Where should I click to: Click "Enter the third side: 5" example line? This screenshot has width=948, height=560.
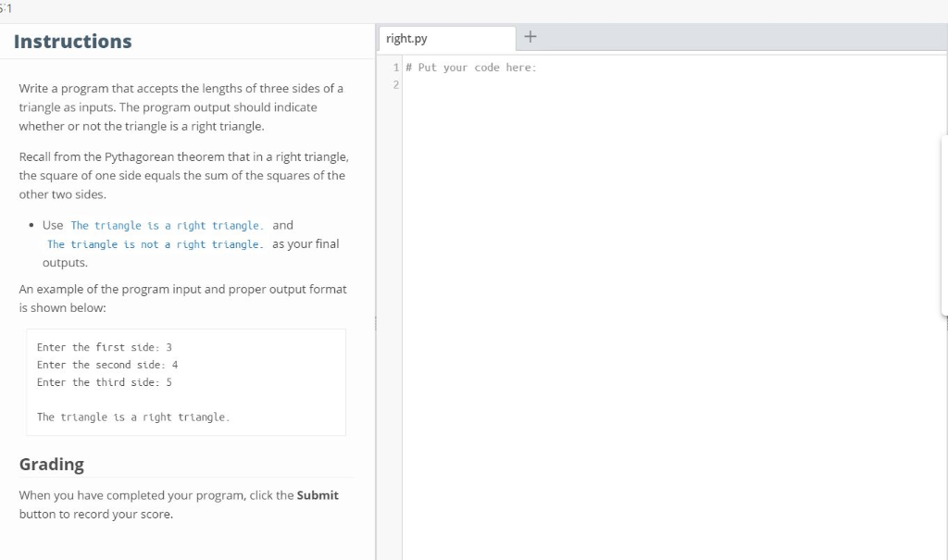point(104,381)
